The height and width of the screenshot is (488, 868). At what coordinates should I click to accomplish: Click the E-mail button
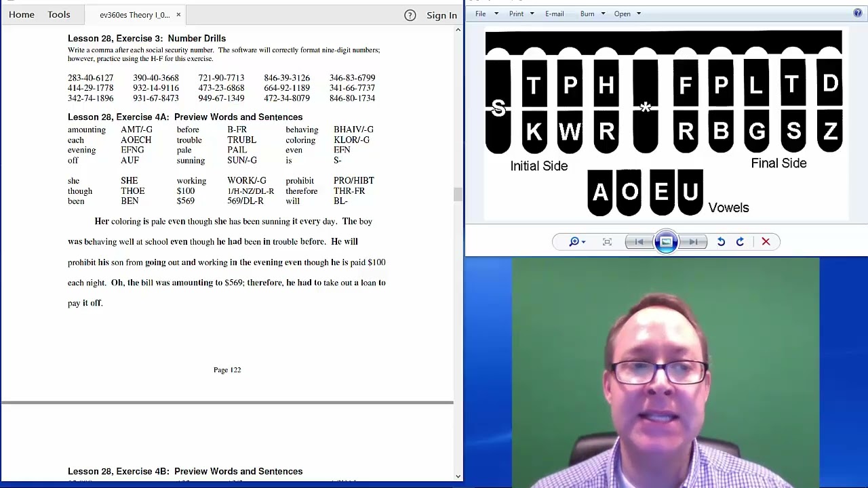pos(554,14)
